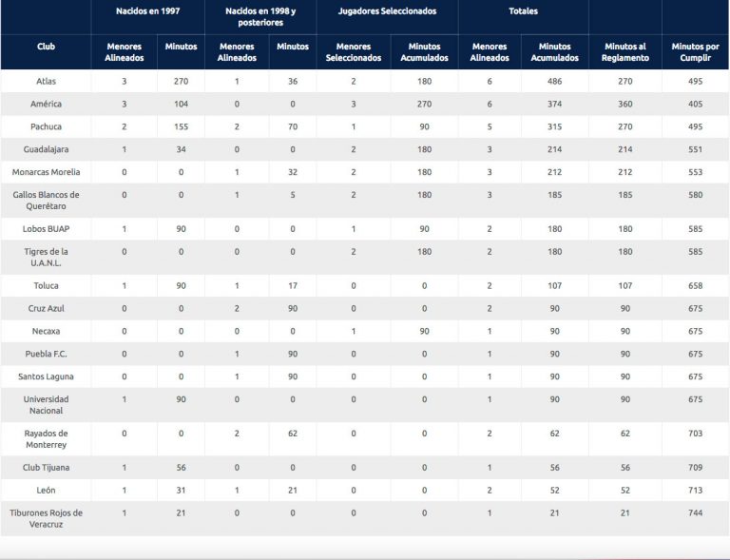Click the 'Jugadores Seleccionados' group header
The height and width of the screenshot is (560, 730).
pyautogui.click(x=388, y=11)
